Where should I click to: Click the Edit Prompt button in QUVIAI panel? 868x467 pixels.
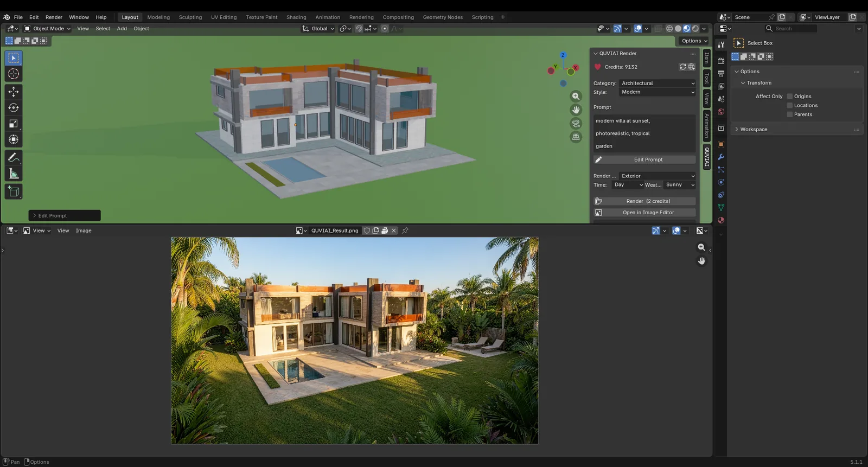coord(644,160)
